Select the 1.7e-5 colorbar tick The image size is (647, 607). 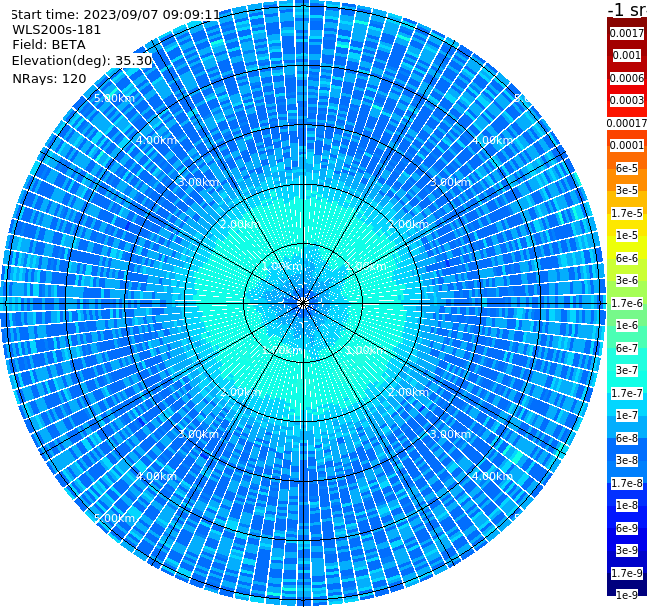[627, 213]
